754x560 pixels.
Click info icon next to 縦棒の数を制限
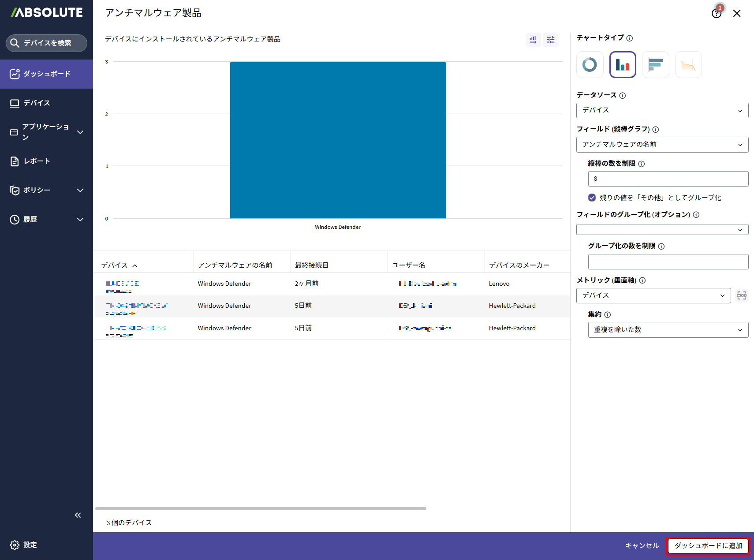pos(642,164)
